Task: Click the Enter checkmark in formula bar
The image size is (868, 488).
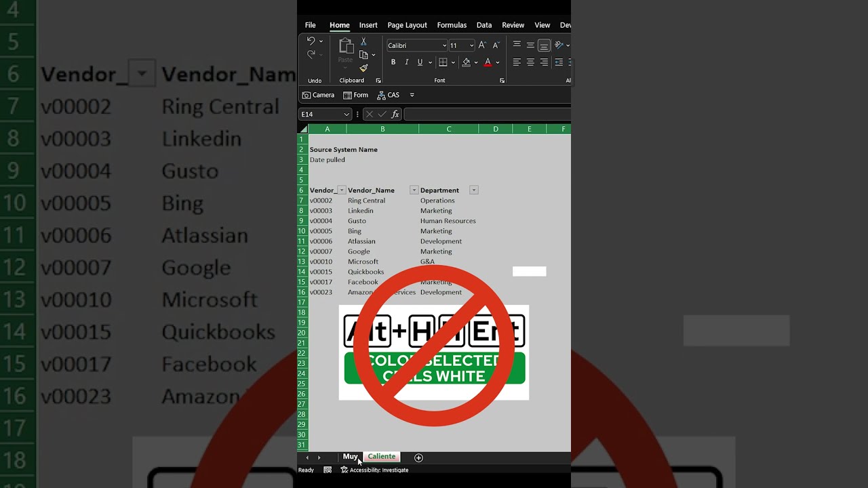Action: coord(382,115)
